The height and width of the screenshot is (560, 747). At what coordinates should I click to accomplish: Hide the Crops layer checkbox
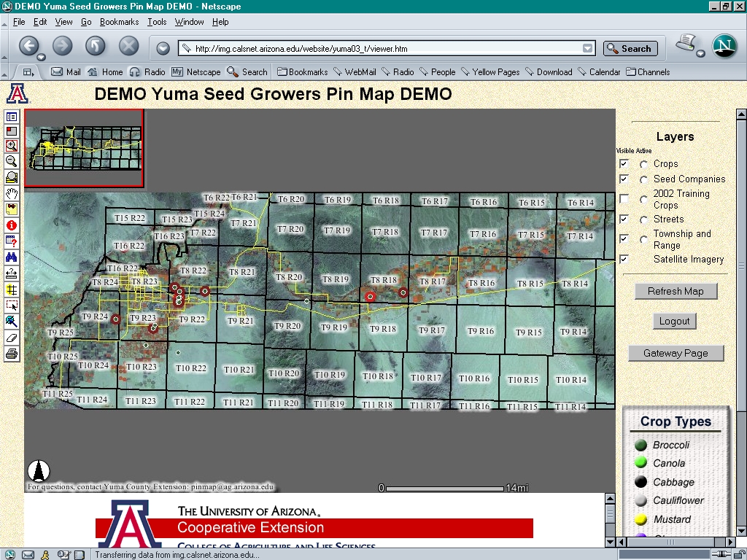click(x=624, y=163)
